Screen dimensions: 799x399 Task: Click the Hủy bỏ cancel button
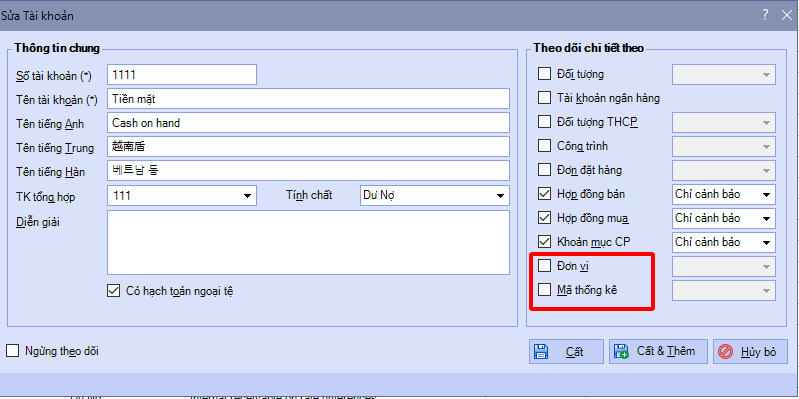[x=750, y=352]
